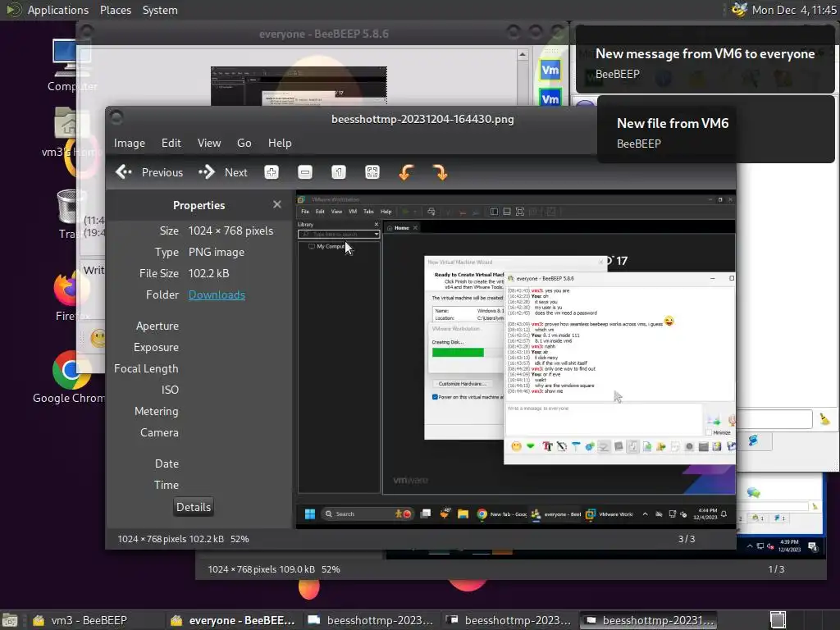The image size is (840, 630).
Task: Open the Applications menu in top panel
Action: point(58,10)
